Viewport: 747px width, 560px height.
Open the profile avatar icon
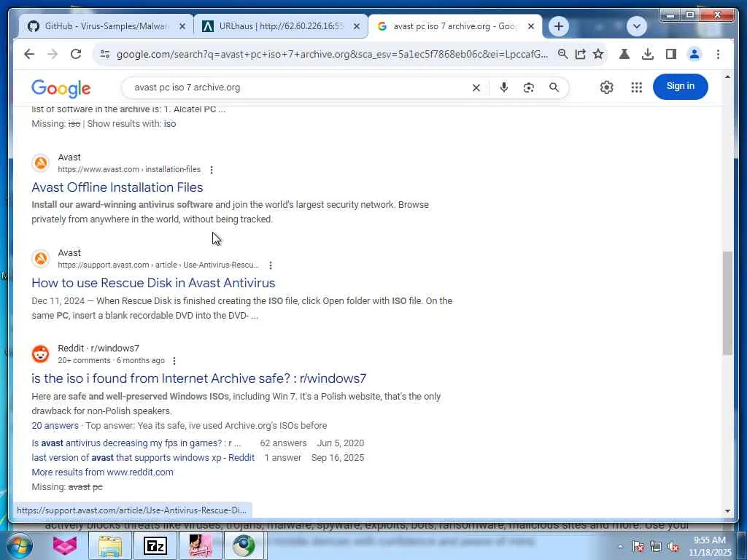tap(694, 54)
